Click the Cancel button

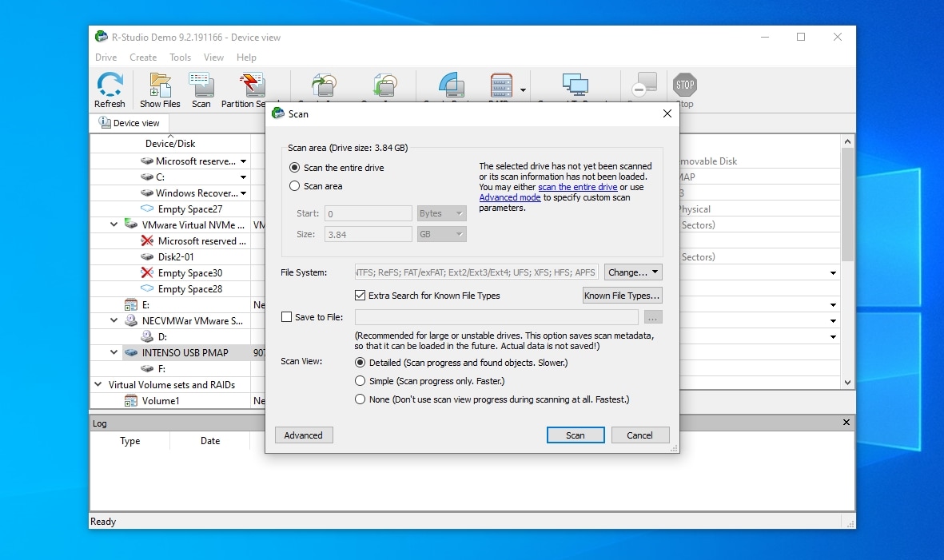coord(640,435)
